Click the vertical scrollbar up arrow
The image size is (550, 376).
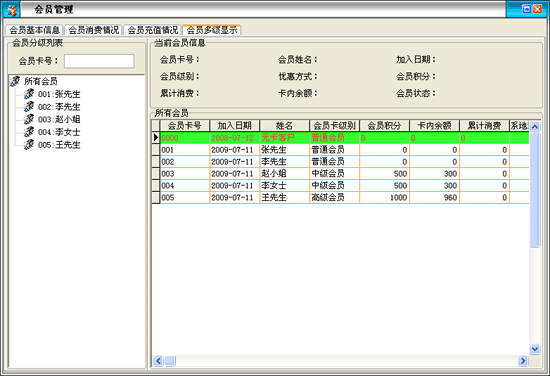tap(535, 126)
